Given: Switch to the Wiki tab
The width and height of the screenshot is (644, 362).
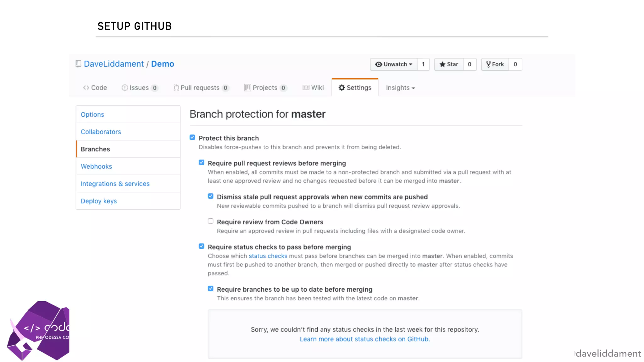Looking at the screenshot, I should coord(313,88).
